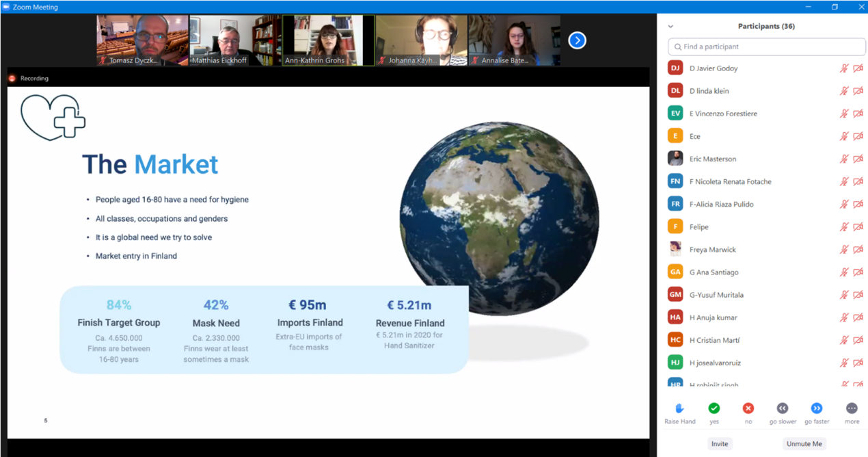
Task: Click the DL avatar of D linda klein
Action: pos(675,91)
